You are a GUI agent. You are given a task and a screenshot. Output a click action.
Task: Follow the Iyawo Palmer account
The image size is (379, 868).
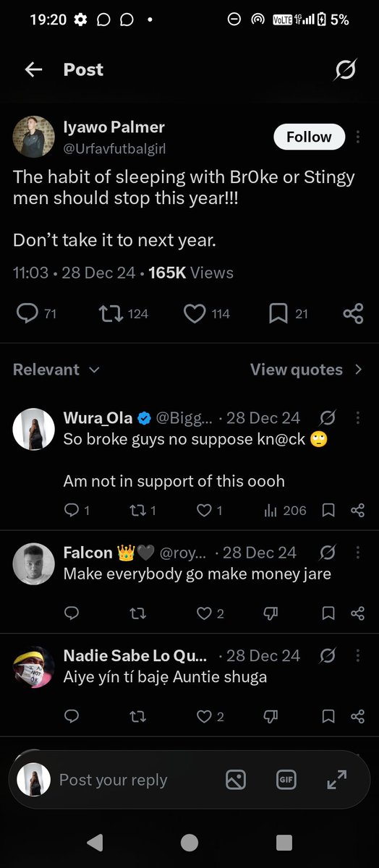pos(309,137)
